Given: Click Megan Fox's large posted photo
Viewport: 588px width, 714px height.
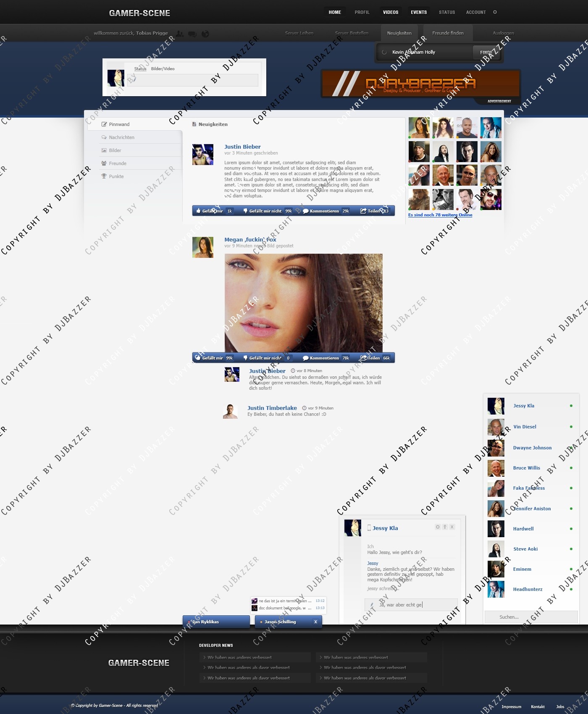Looking at the screenshot, I should (x=304, y=303).
